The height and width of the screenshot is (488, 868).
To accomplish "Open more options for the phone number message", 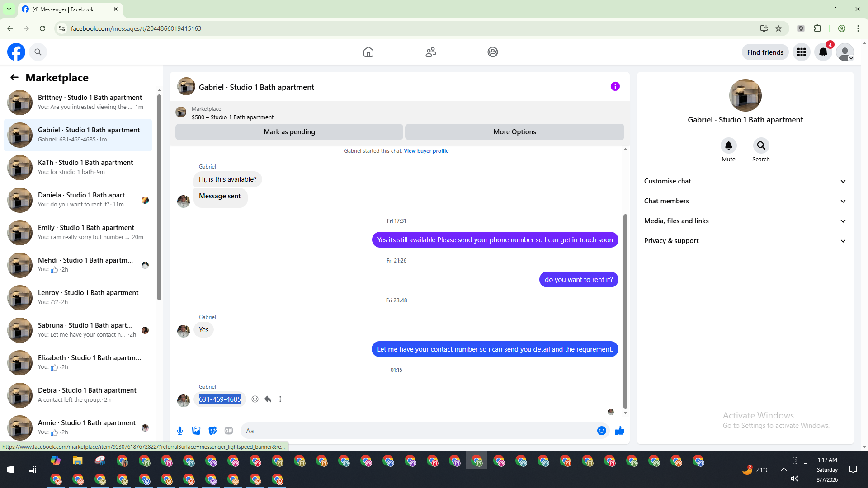I will pyautogui.click(x=280, y=399).
